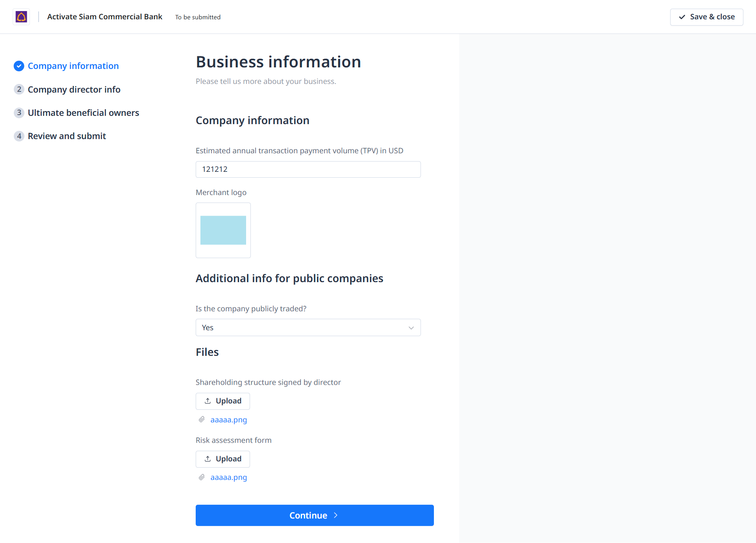The image size is (756, 543).
Task: Click paperclip icon beside Shareholding structure file
Action: click(202, 420)
